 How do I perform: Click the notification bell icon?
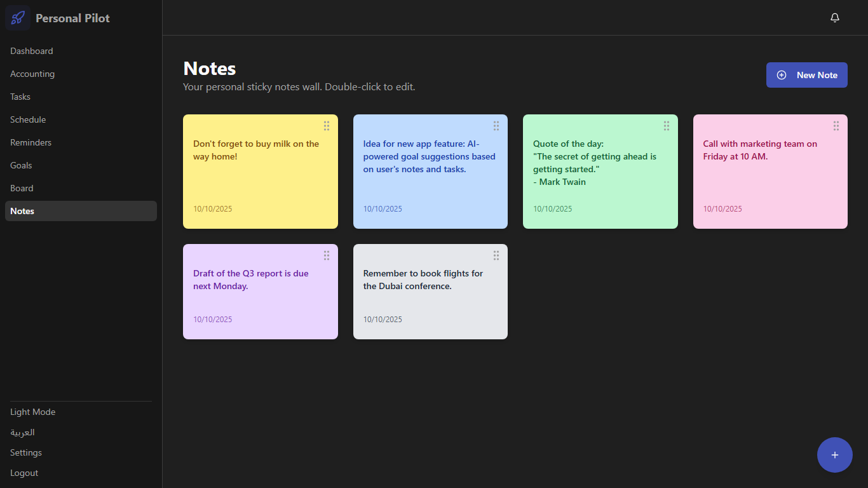tap(835, 18)
